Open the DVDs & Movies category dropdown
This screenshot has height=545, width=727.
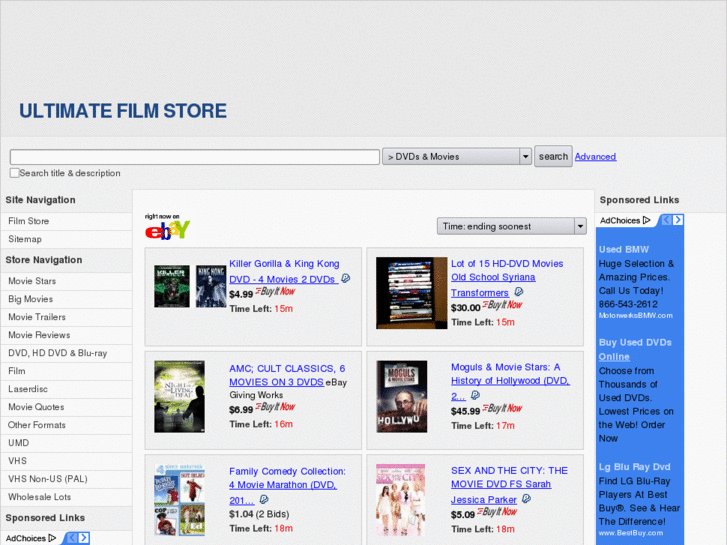click(456, 157)
